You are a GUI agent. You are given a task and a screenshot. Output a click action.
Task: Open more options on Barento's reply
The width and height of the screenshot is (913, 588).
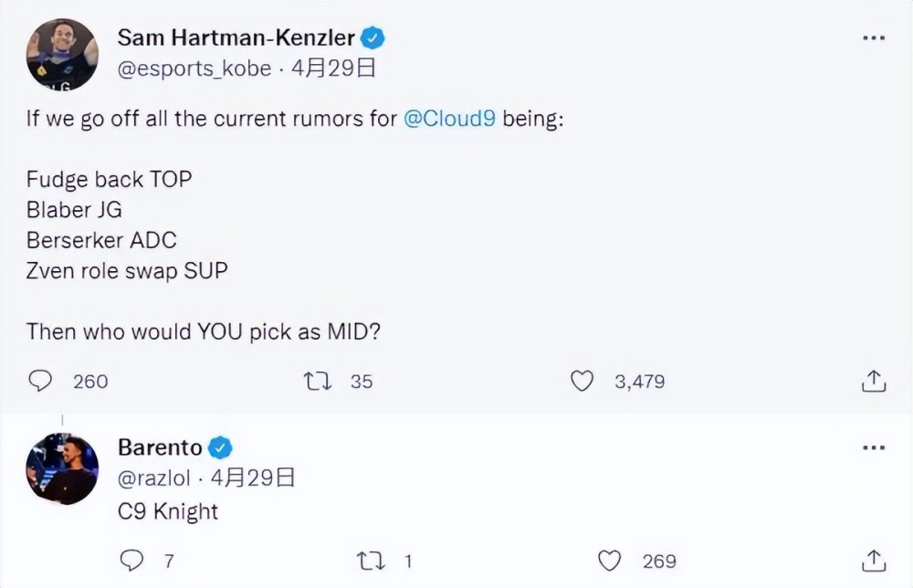874,447
